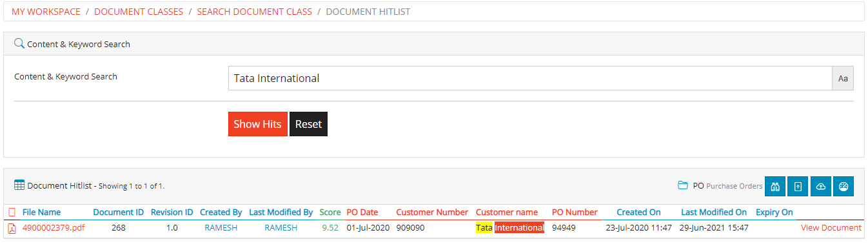Sort by Created On column
This screenshot has height=248, width=868.
[638, 212]
